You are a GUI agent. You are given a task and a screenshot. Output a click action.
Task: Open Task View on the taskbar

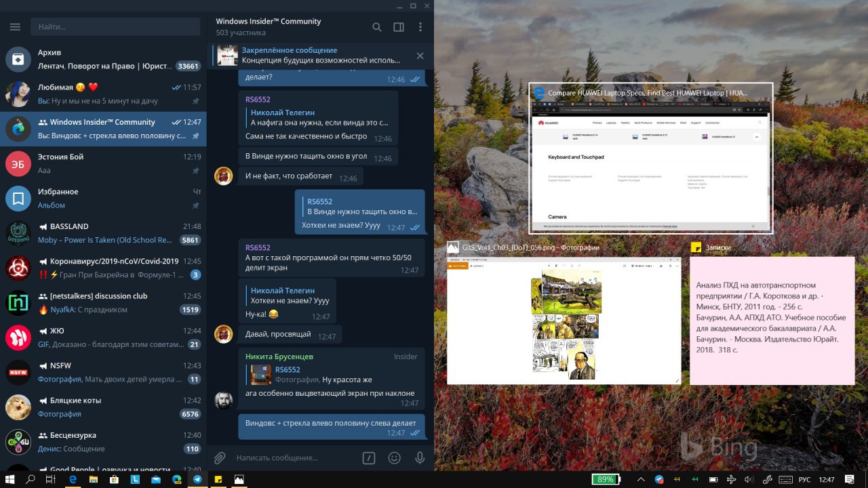[50, 479]
